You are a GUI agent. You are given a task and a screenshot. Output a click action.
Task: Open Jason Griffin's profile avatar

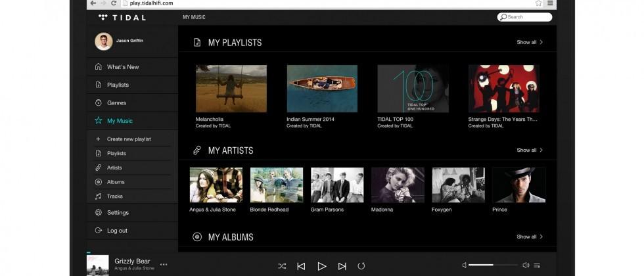tap(104, 41)
